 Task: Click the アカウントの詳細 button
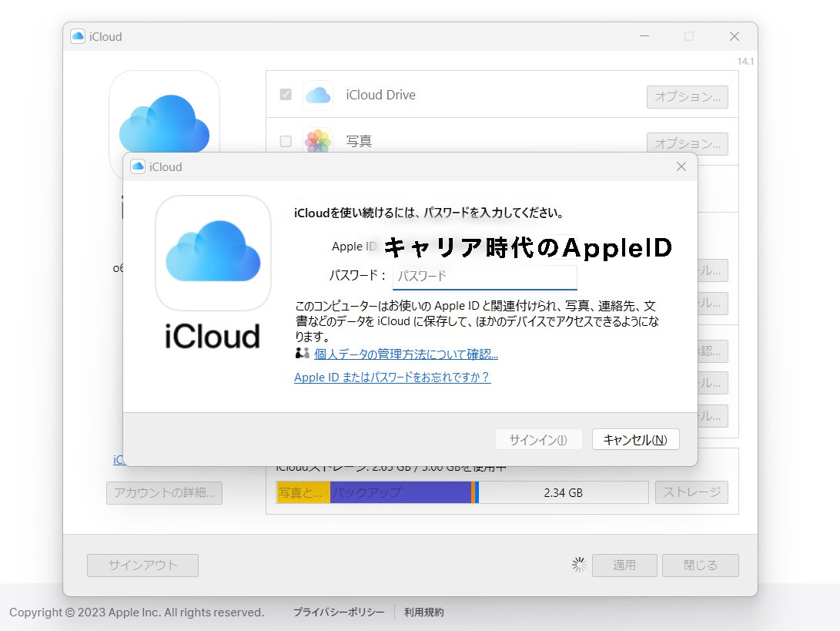coord(165,492)
